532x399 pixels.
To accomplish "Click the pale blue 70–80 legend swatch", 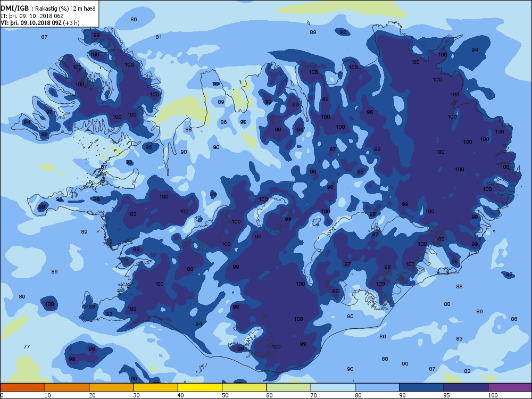I will click(x=333, y=387).
